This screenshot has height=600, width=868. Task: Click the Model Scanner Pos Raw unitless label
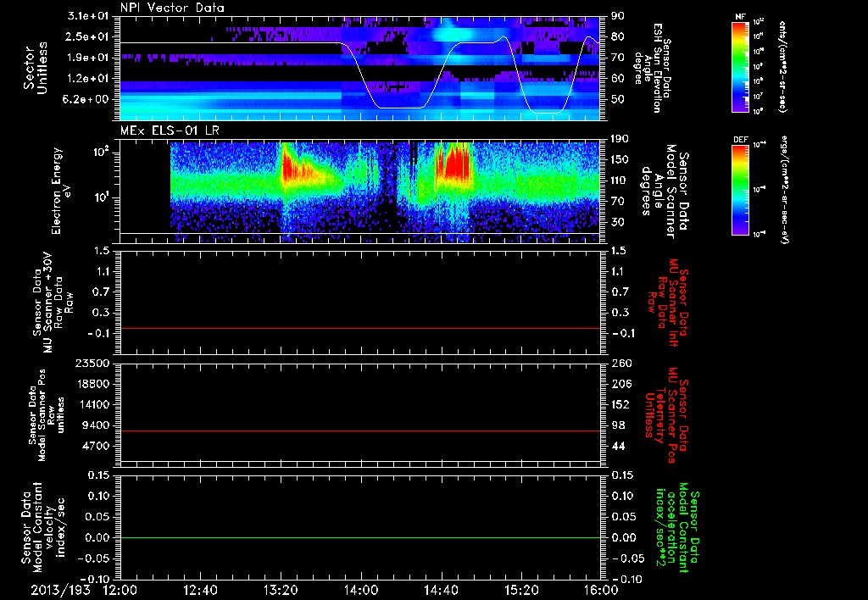(x=46, y=415)
